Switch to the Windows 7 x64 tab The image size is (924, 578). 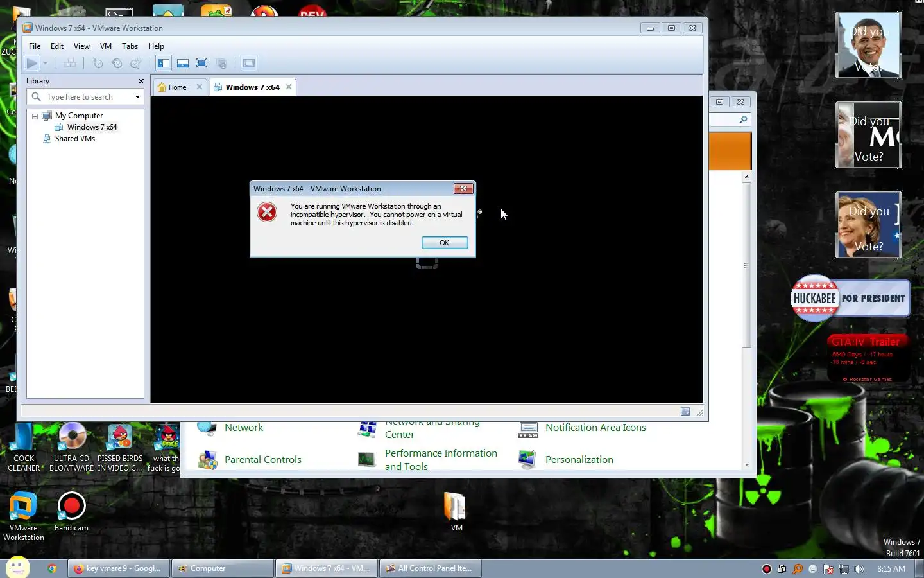tap(252, 87)
